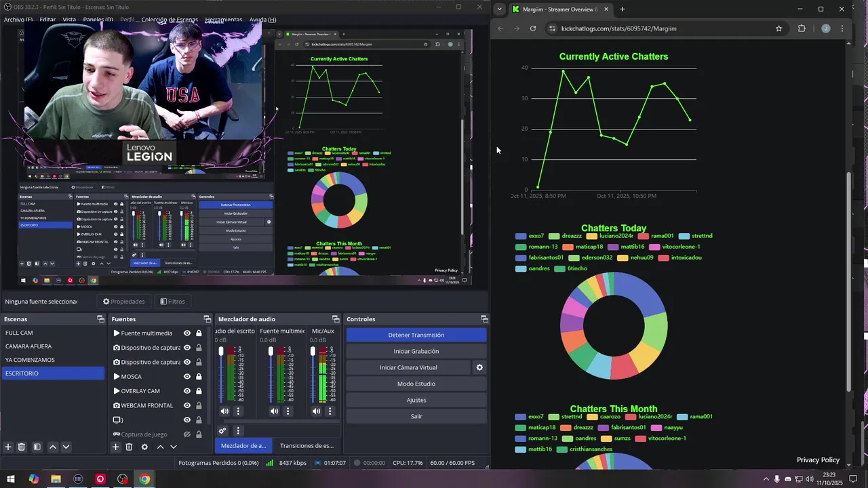Mute Mic/Aux audio channel
868x488 pixels.
(317, 411)
